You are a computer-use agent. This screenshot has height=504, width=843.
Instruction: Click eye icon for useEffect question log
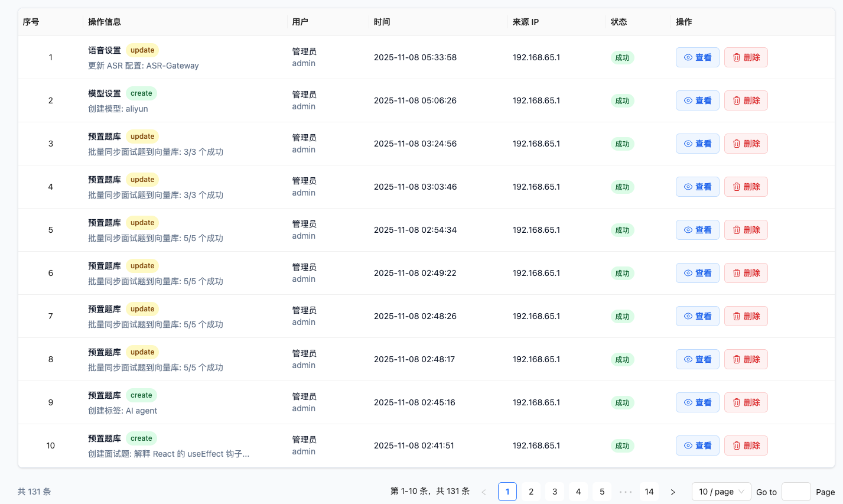click(x=688, y=446)
